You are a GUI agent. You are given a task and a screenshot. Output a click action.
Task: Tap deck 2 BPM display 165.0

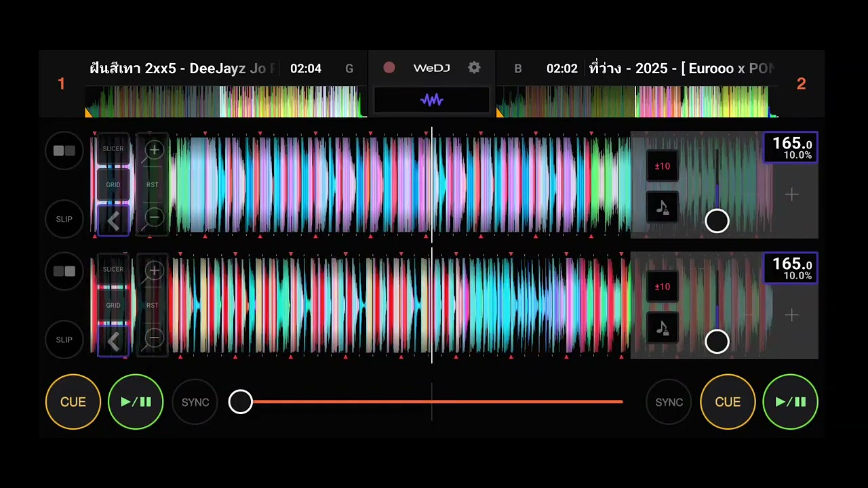(x=791, y=268)
